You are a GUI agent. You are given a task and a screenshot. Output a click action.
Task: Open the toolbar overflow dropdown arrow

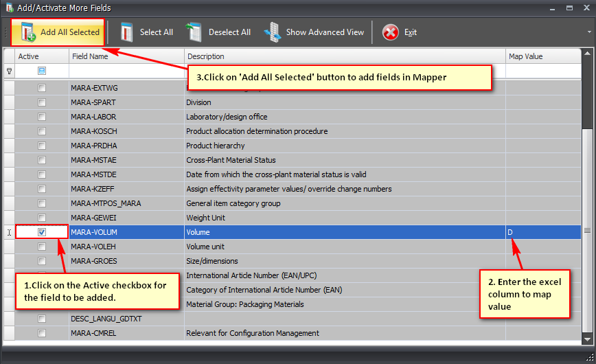(588, 32)
